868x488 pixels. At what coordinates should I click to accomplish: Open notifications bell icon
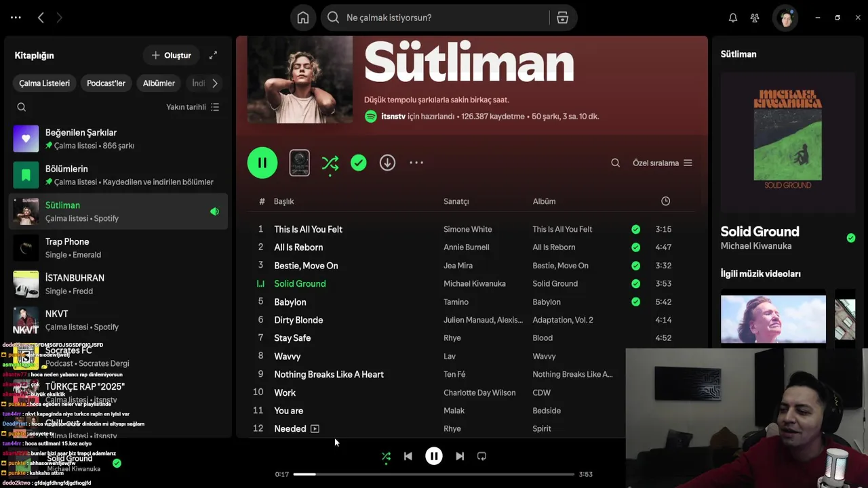coord(733,18)
